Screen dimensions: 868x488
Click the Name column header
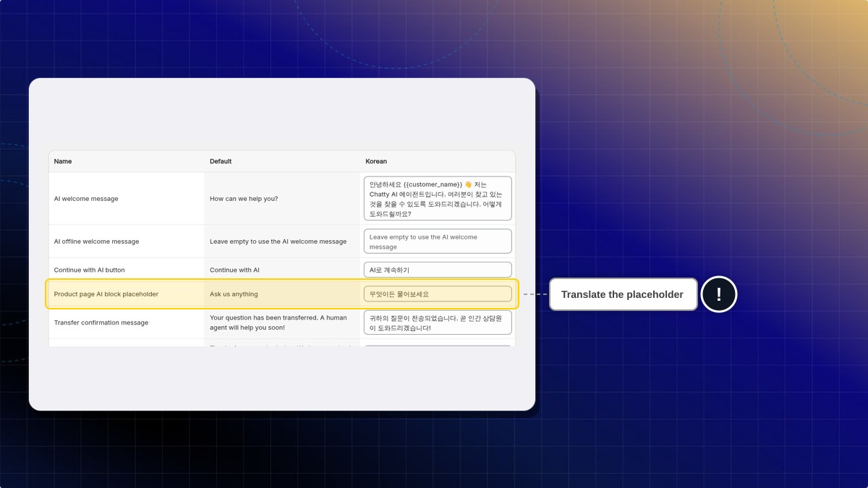63,161
